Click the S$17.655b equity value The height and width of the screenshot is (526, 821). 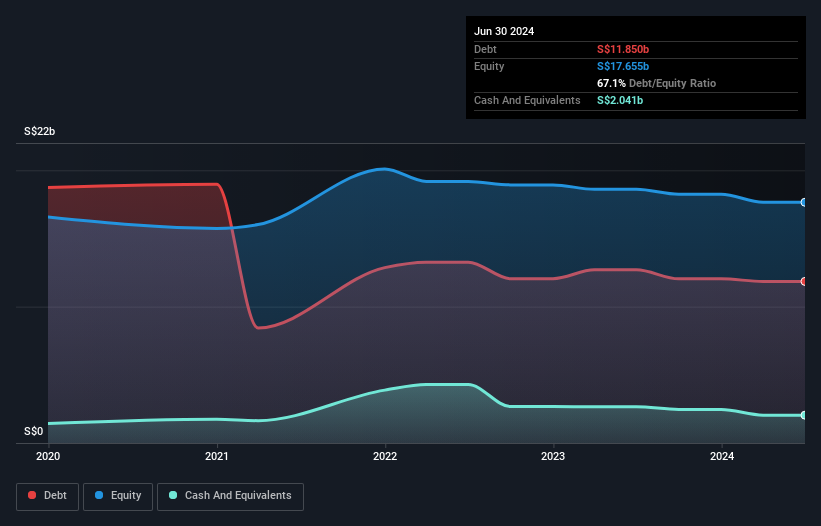pyautogui.click(x=623, y=66)
